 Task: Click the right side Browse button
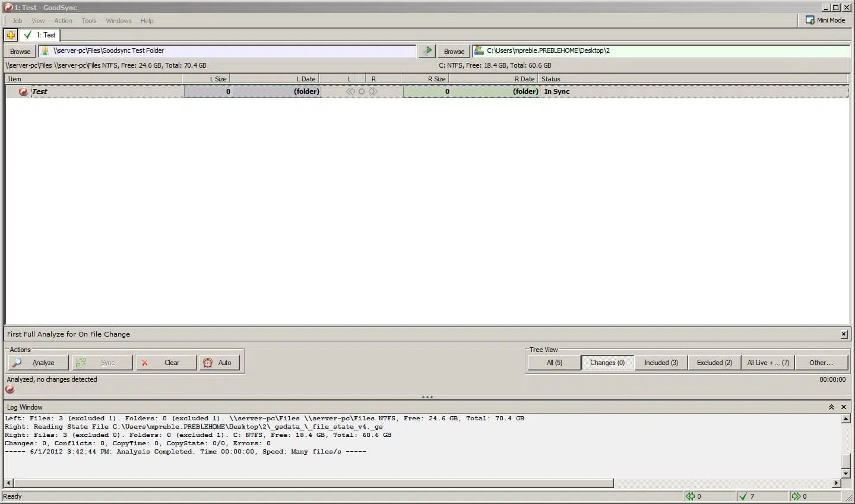(x=454, y=51)
